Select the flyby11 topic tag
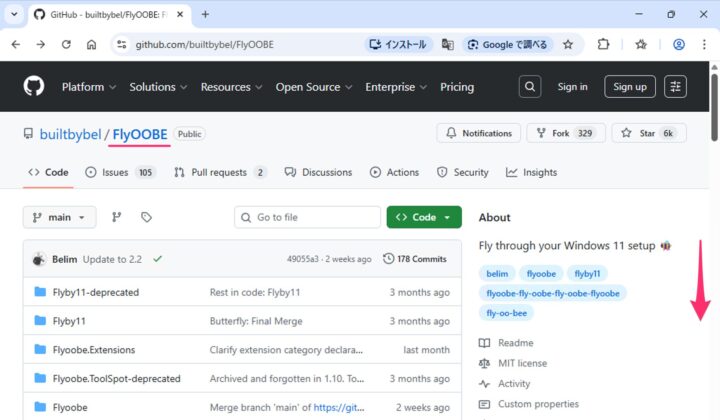720x420 pixels. 587,273
